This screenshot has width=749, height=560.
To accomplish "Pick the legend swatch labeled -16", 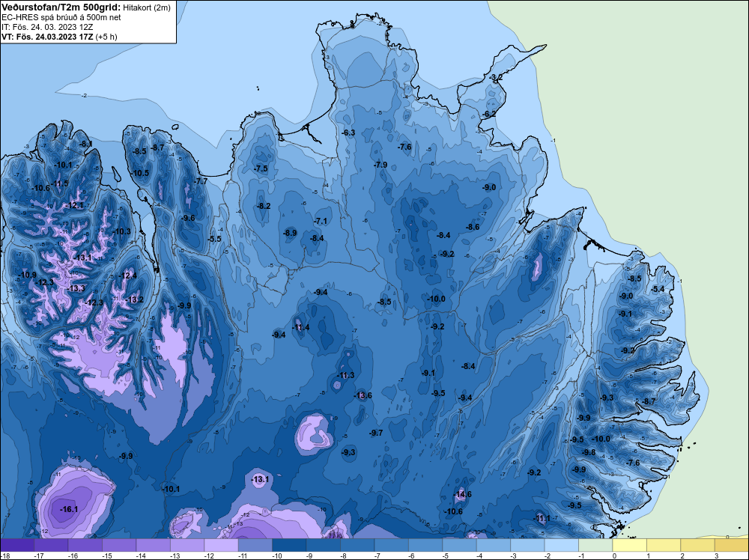I will tap(85, 545).
